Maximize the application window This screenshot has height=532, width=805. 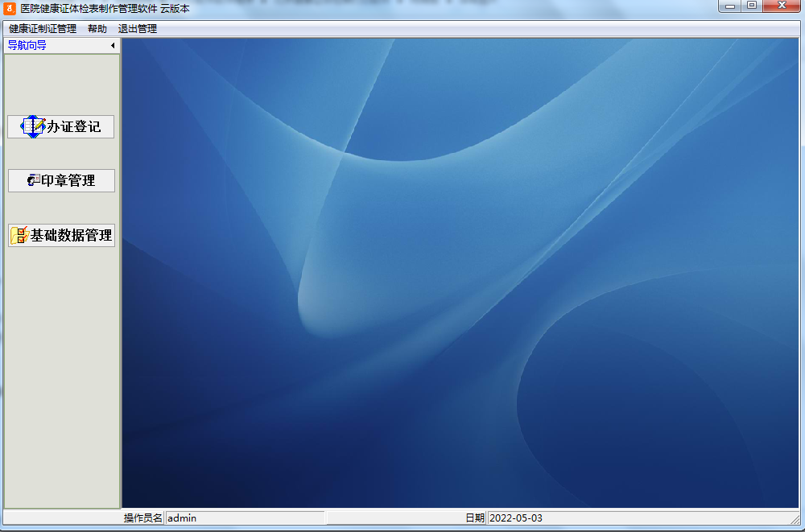(752, 6)
